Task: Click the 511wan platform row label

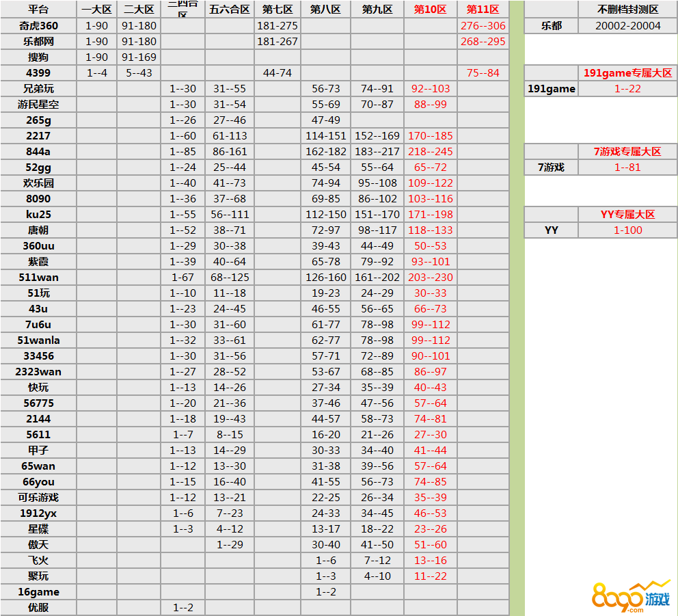Action: click(x=38, y=277)
